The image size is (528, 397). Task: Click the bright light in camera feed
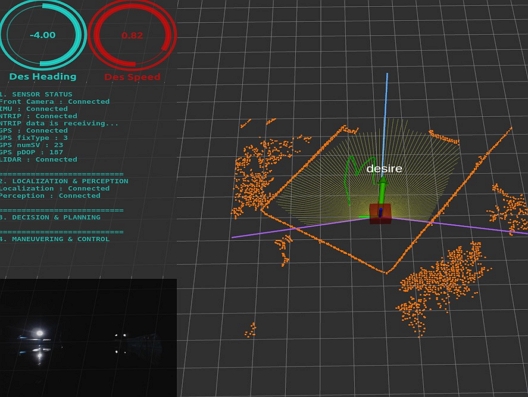tap(39, 333)
